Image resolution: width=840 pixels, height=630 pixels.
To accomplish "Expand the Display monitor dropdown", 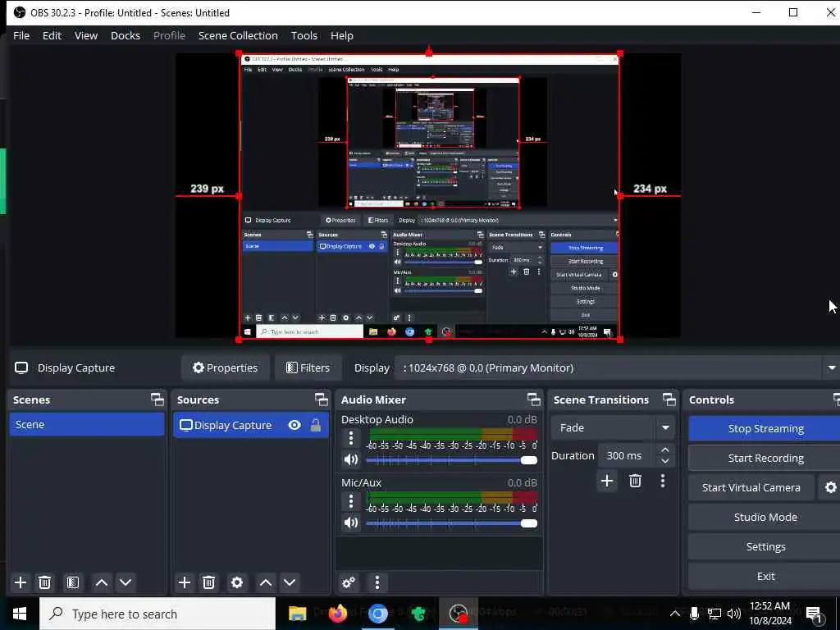I will 832,368.
